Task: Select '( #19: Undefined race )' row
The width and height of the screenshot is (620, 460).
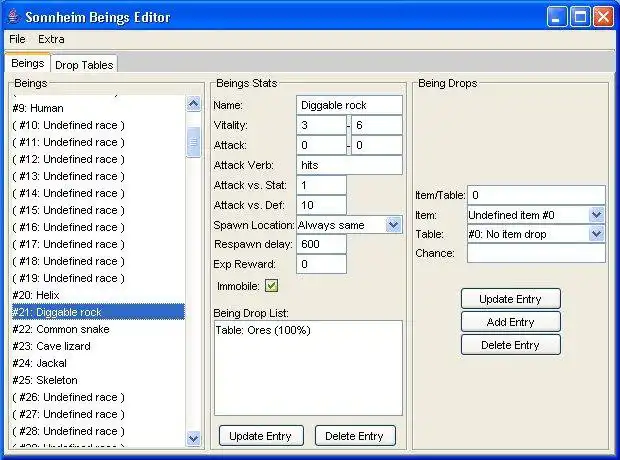Action: (x=98, y=278)
